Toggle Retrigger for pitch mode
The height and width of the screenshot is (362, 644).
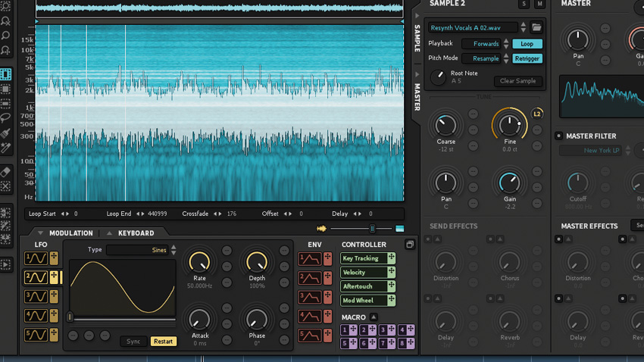(527, 58)
